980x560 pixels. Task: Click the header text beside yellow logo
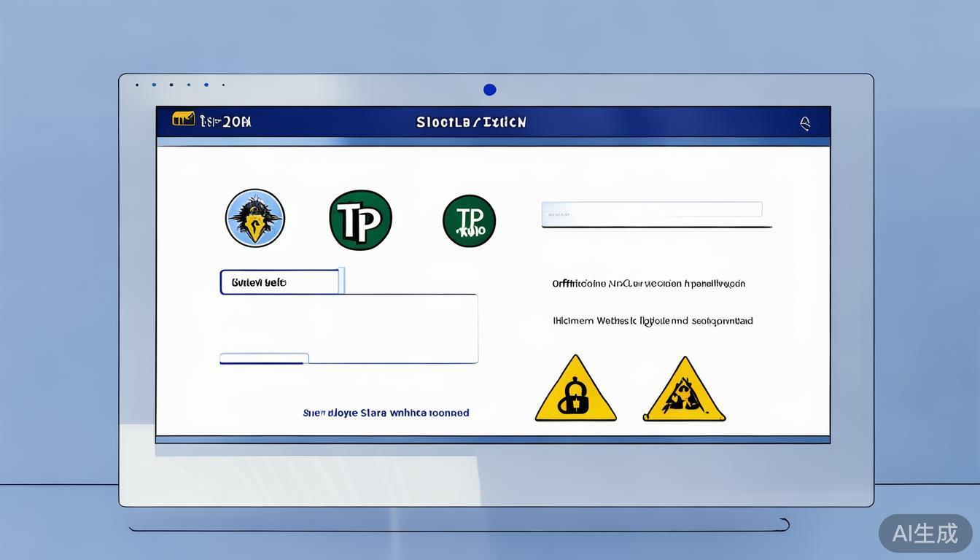pyautogui.click(x=225, y=122)
